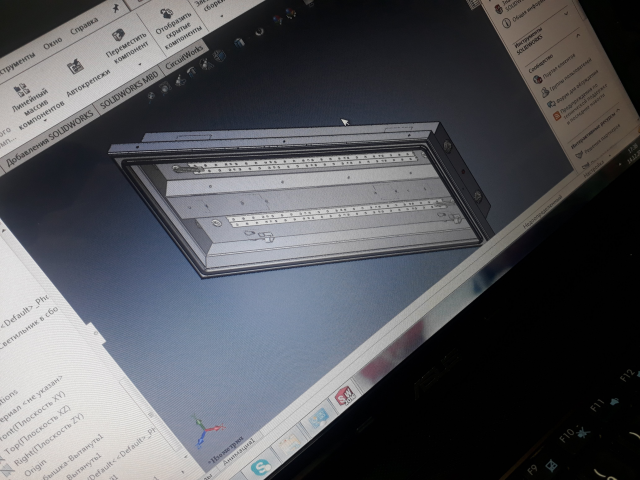Click the feature tree scroll-down arrow
This screenshot has height=480, width=640.
coord(186,456)
